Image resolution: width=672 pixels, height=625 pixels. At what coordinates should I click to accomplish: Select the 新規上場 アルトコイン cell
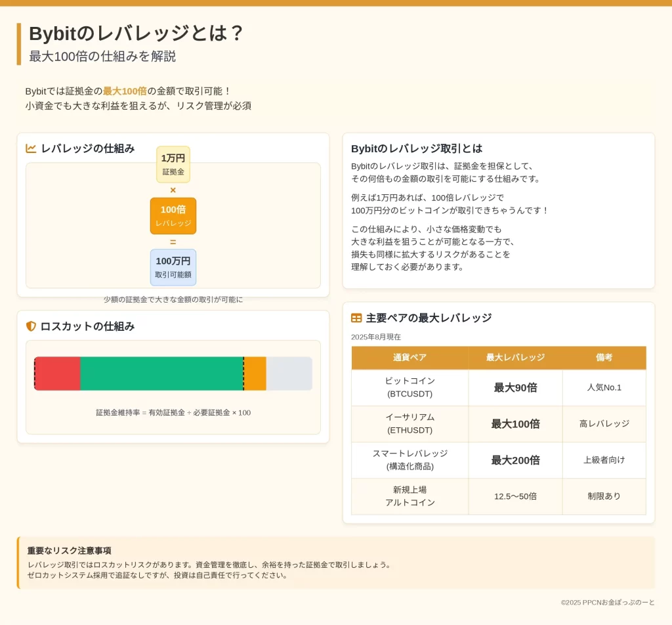409,496
